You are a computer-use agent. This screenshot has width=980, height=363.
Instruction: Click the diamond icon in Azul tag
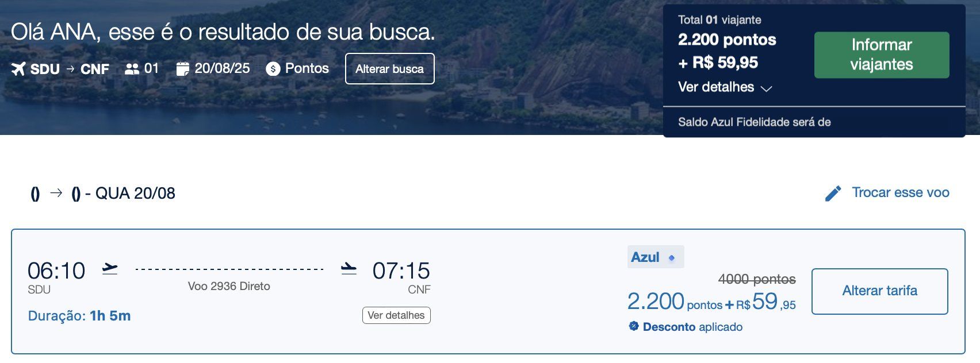coord(671,258)
